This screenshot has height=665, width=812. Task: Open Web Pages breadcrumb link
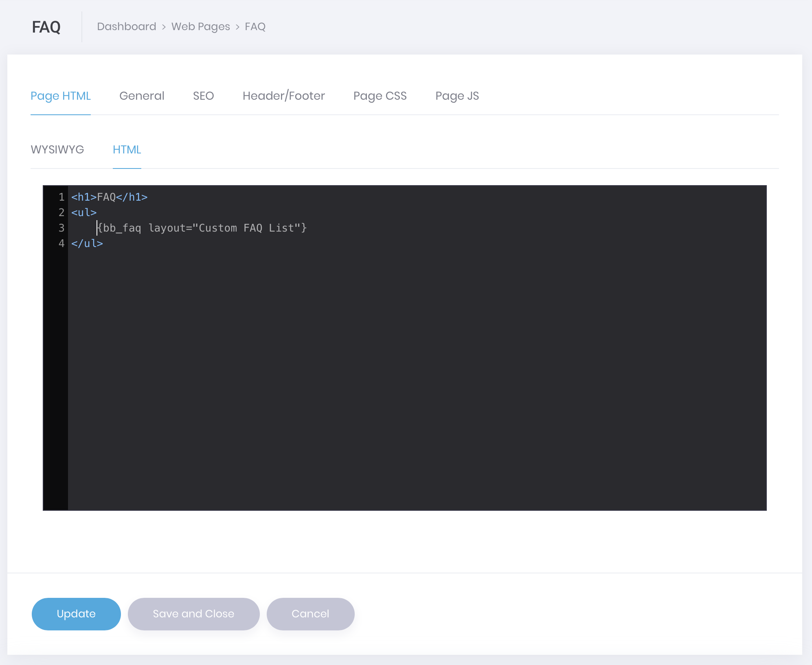pyautogui.click(x=201, y=26)
